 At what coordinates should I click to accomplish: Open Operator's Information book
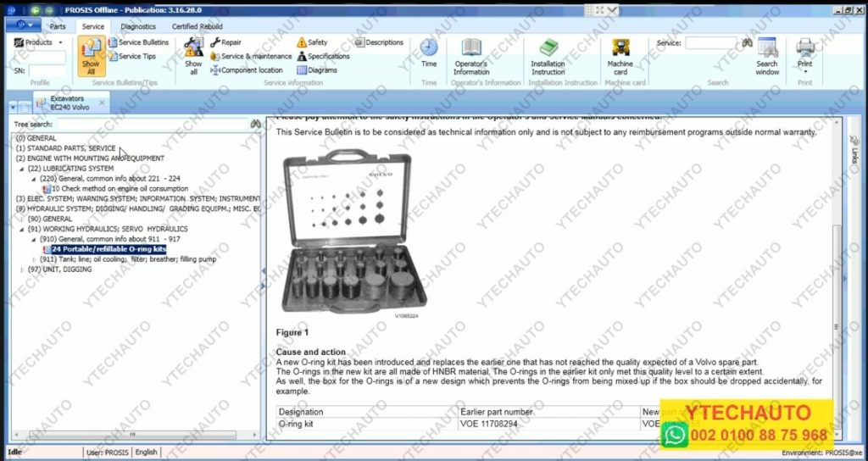[x=471, y=57]
